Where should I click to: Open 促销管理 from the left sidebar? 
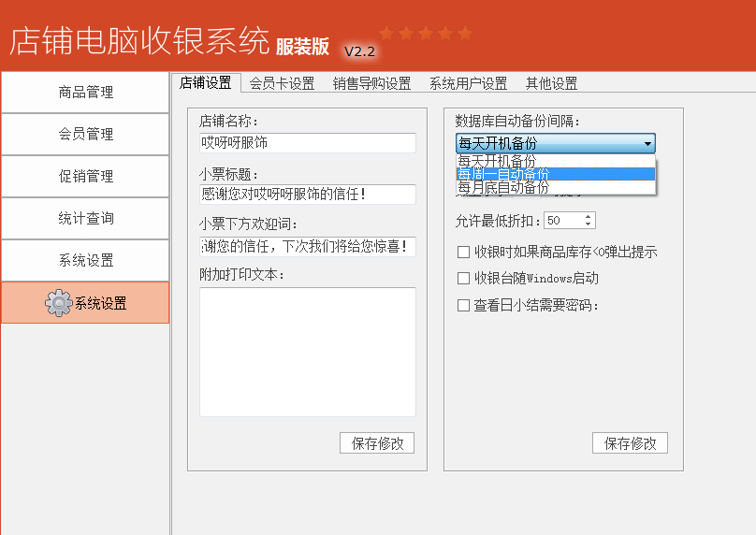click(85, 176)
